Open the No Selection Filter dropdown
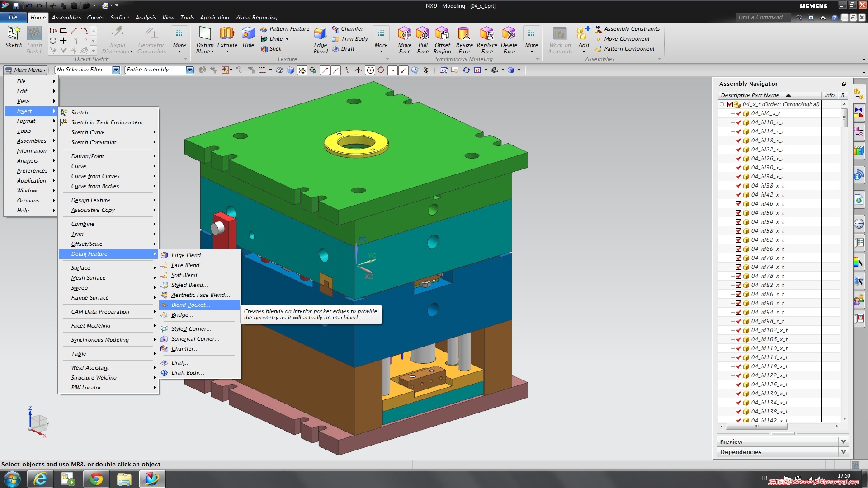The height and width of the screenshot is (488, 868). click(x=116, y=70)
